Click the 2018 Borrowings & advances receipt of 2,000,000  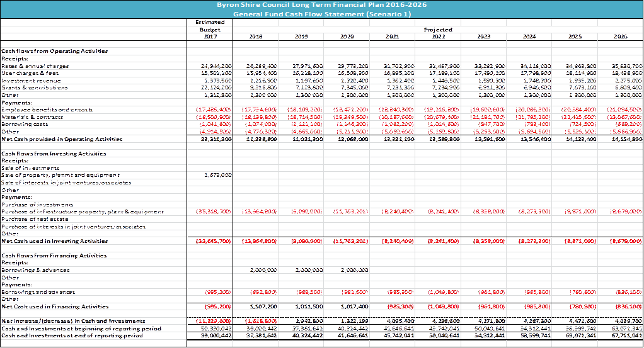263,270
